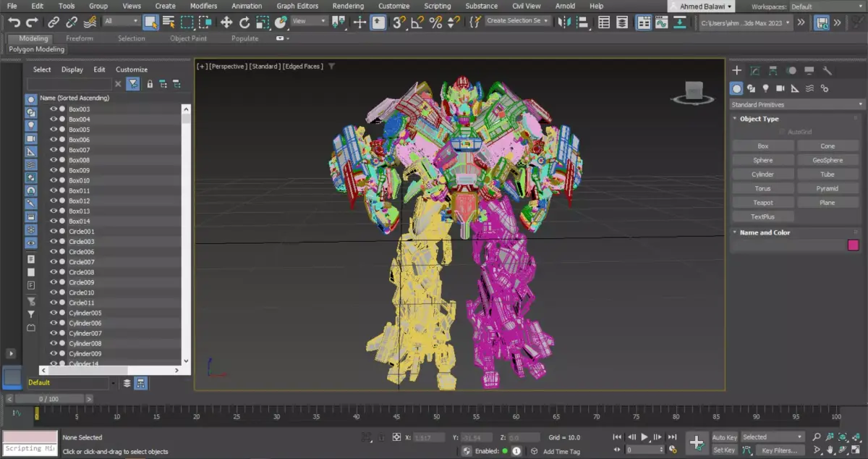Viewport: 868px width, 459px height.
Task: Click the Key Filters button
Action: click(x=780, y=450)
